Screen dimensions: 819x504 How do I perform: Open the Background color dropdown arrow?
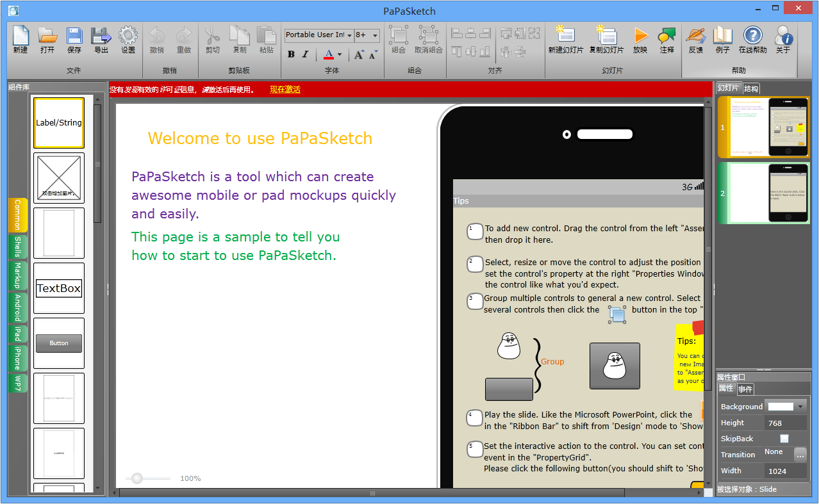click(x=800, y=407)
